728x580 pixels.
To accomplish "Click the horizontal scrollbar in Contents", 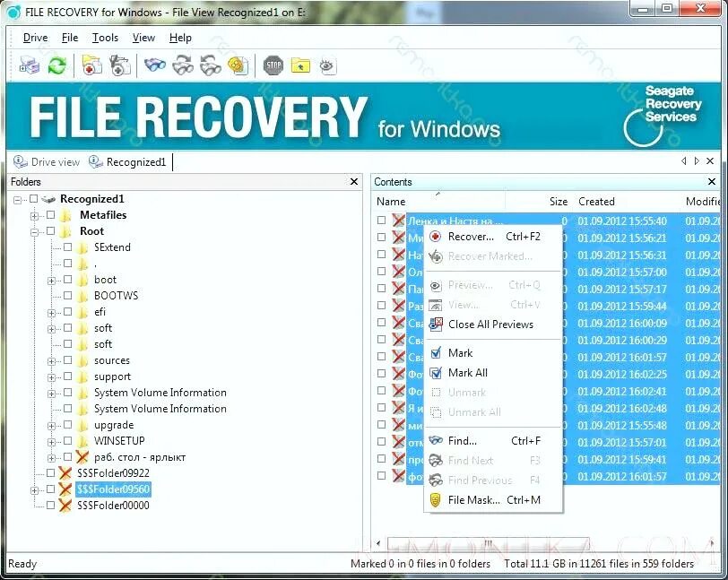I will coord(488,542).
